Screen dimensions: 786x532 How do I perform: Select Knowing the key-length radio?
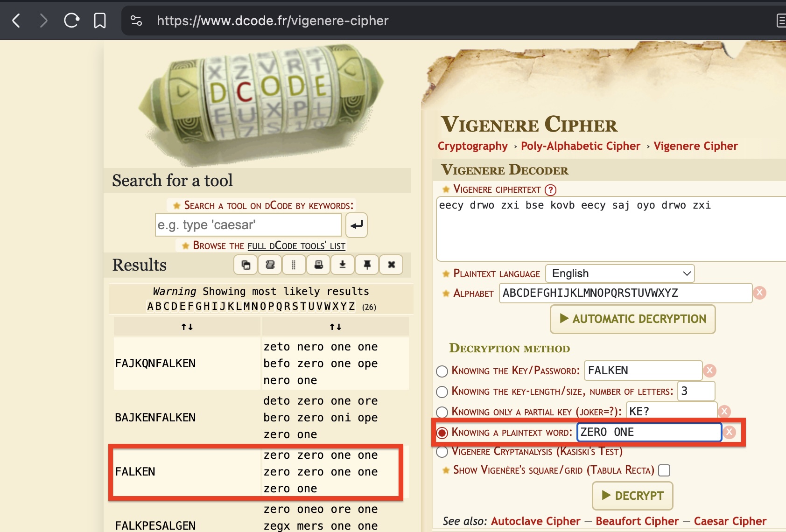(442, 392)
